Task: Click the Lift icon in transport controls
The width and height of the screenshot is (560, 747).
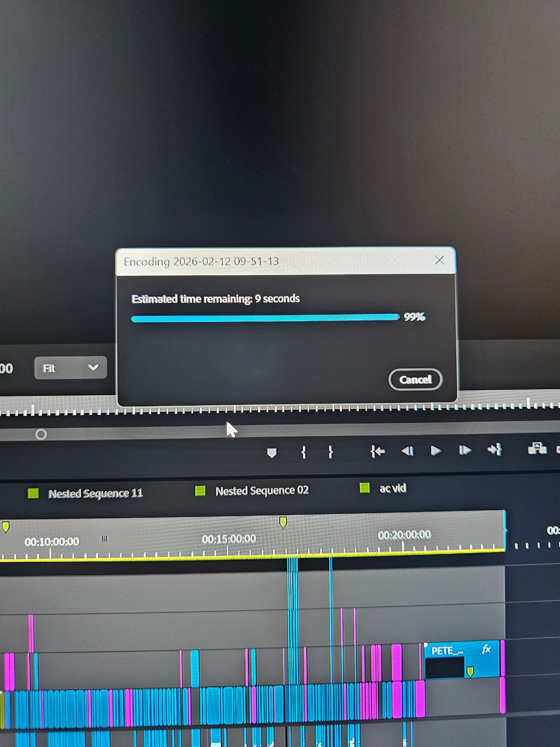Action: (537, 448)
